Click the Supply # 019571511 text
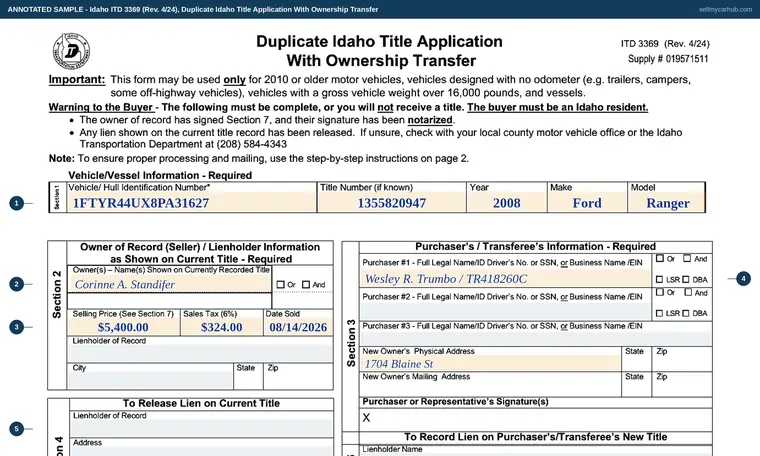760x456 pixels. [x=668, y=59]
